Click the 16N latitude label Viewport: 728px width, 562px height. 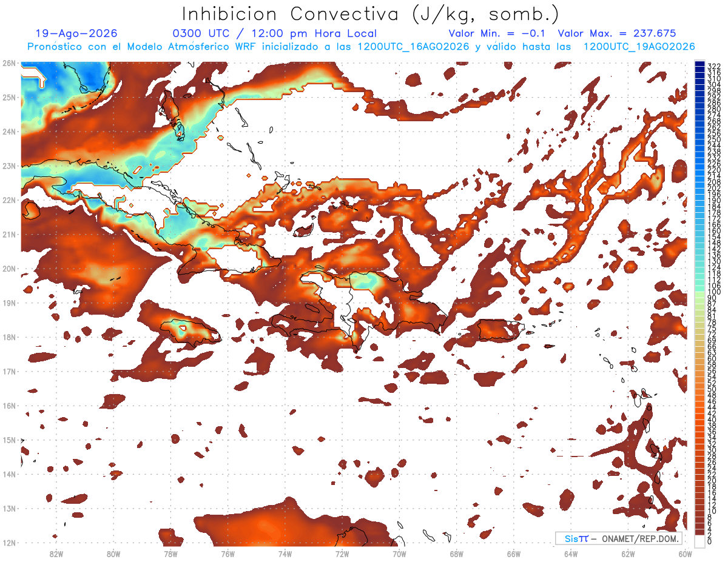9,406
